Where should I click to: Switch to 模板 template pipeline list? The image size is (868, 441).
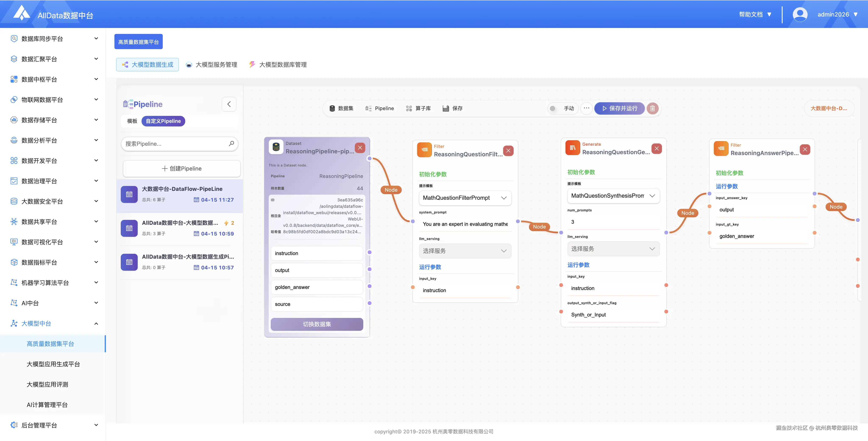click(x=132, y=121)
